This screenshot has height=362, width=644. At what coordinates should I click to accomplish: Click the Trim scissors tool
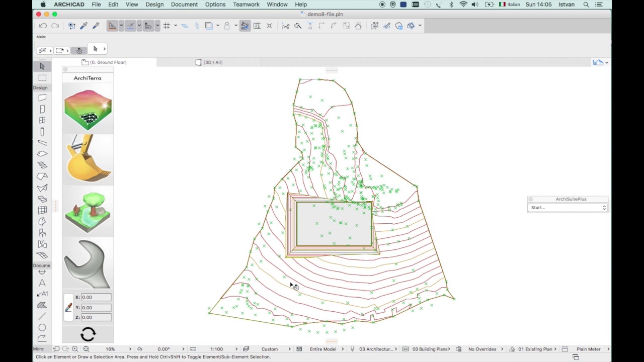click(286, 26)
